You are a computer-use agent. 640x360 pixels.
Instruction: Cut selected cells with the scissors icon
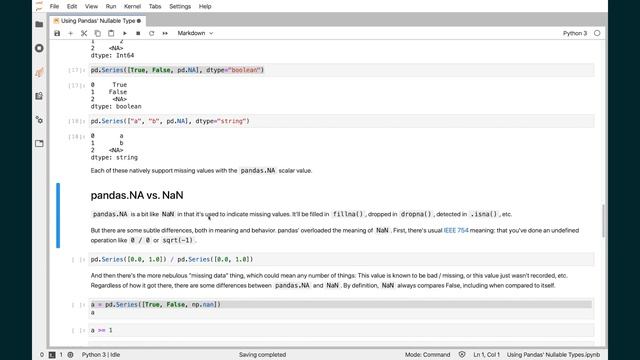coord(84,33)
